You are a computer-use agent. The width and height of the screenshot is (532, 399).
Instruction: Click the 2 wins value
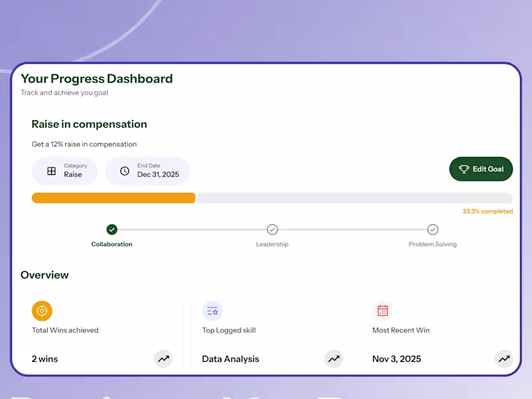(x=45, y=359)
